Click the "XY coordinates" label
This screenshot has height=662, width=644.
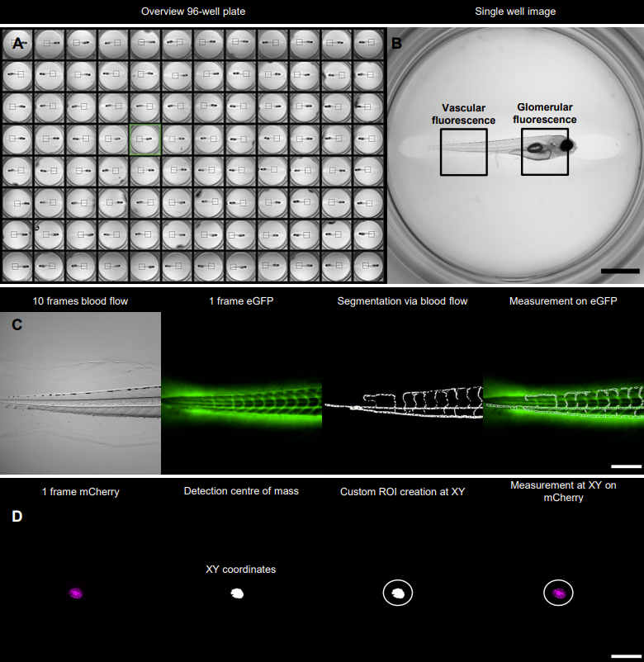(241, 569)
